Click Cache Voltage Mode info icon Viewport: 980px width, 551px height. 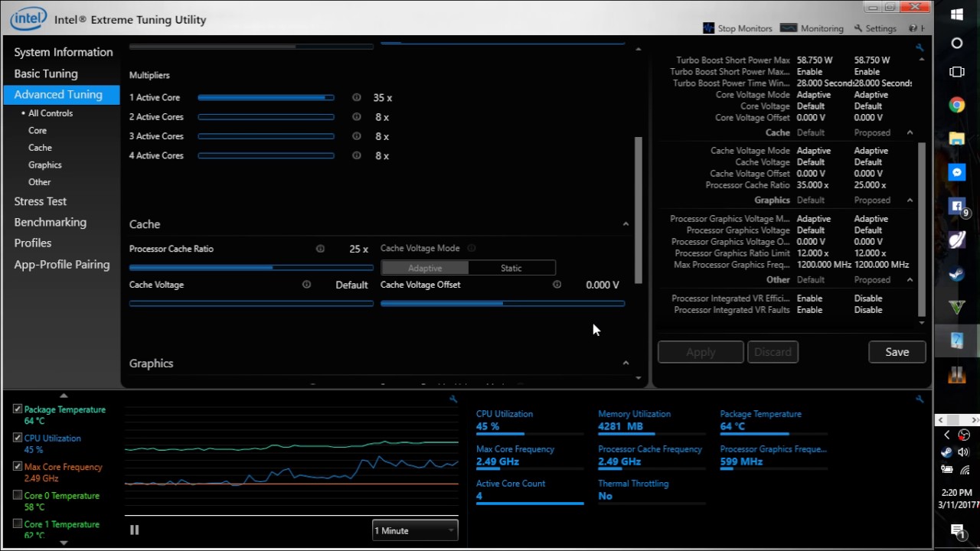click(472, 248)
